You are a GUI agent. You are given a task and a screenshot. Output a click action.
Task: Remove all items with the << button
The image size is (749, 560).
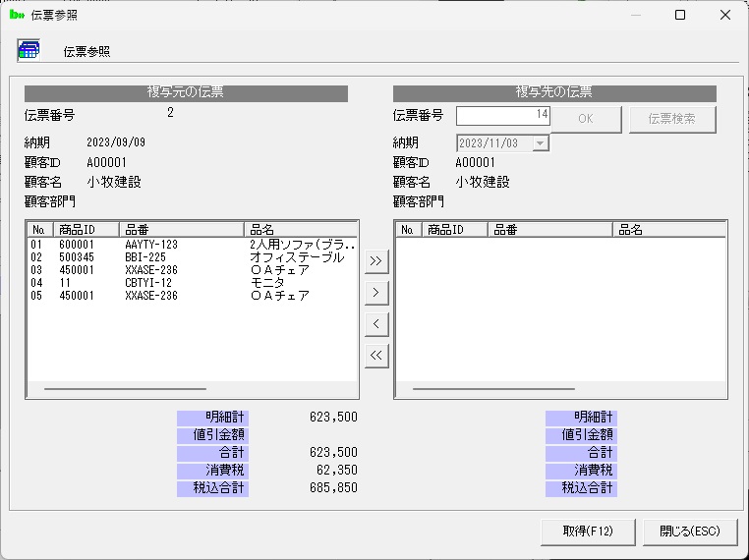coord(376,356)
